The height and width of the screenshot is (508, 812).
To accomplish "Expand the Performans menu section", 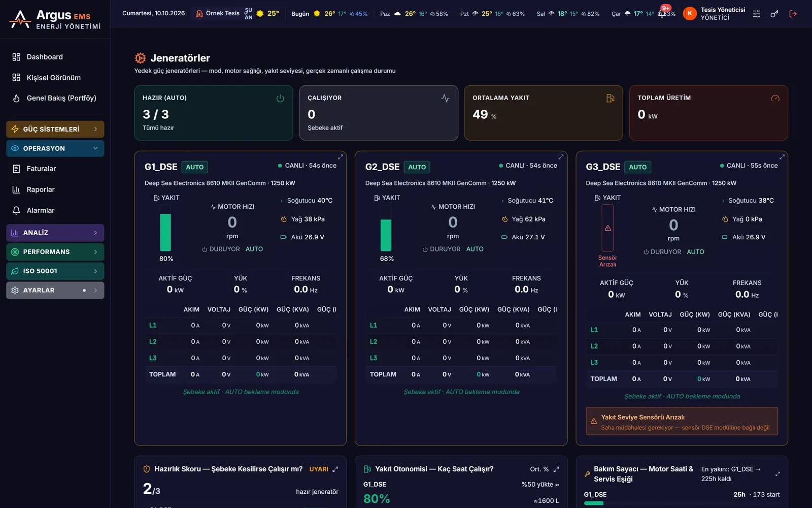I will pos(55,252).
